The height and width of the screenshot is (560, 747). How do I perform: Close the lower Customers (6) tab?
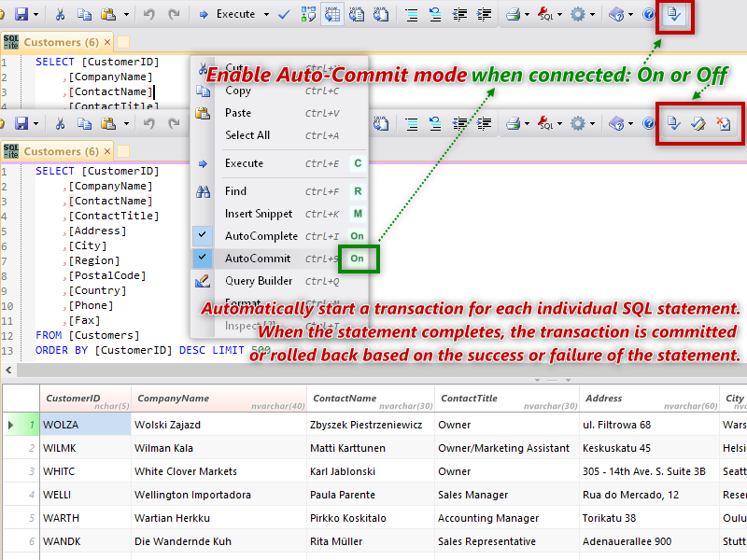pyautogui.click(x=107, y=151)
